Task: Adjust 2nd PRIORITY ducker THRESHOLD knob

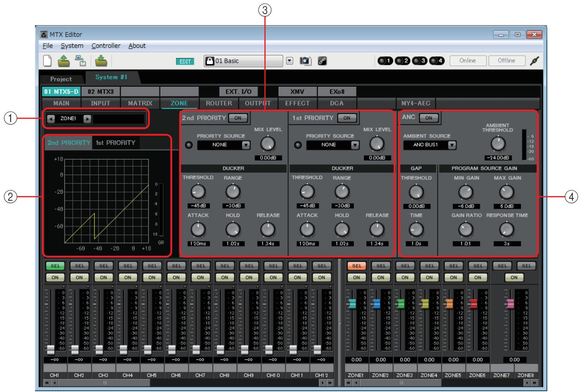Action: coord(198,192)
